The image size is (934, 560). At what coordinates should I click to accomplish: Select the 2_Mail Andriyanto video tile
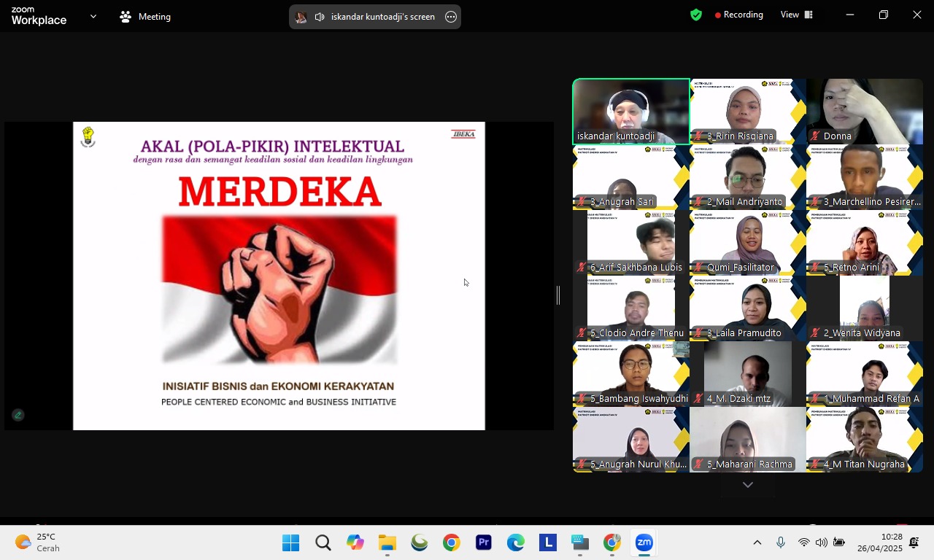pos(748,177)
